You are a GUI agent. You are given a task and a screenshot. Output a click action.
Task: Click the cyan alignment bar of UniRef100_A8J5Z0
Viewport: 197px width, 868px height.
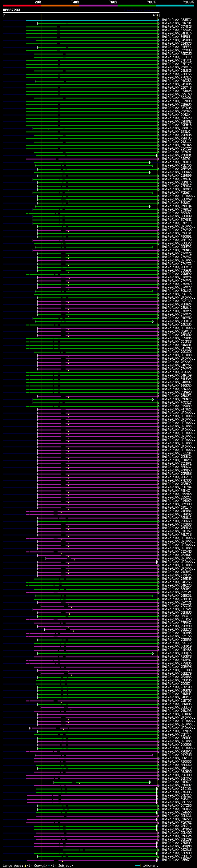92,20
